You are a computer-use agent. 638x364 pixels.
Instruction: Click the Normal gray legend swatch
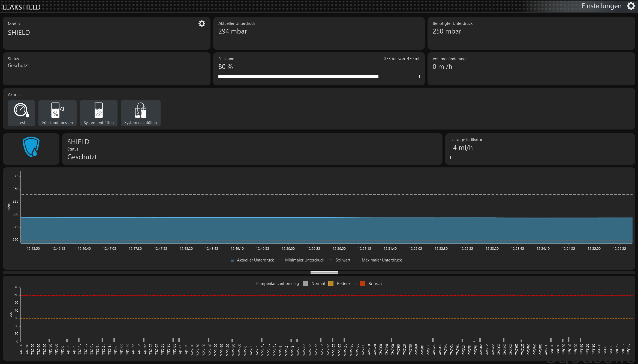click(x=305, y=284)
